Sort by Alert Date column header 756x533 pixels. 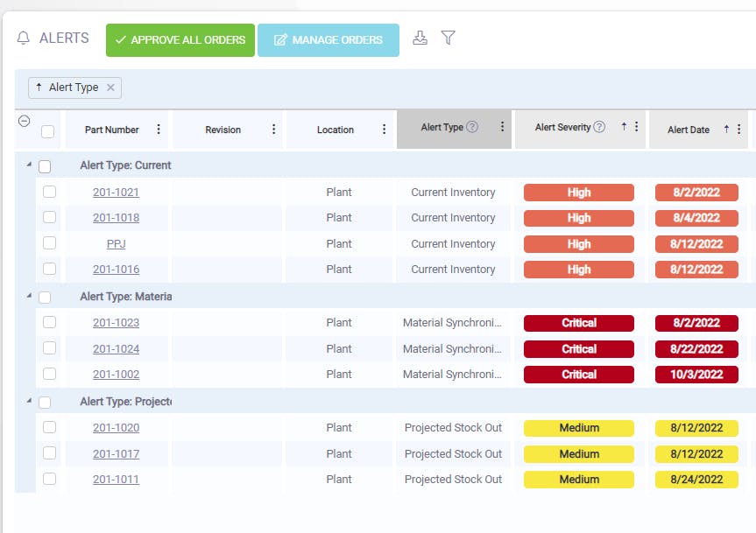tap(688, 130)
